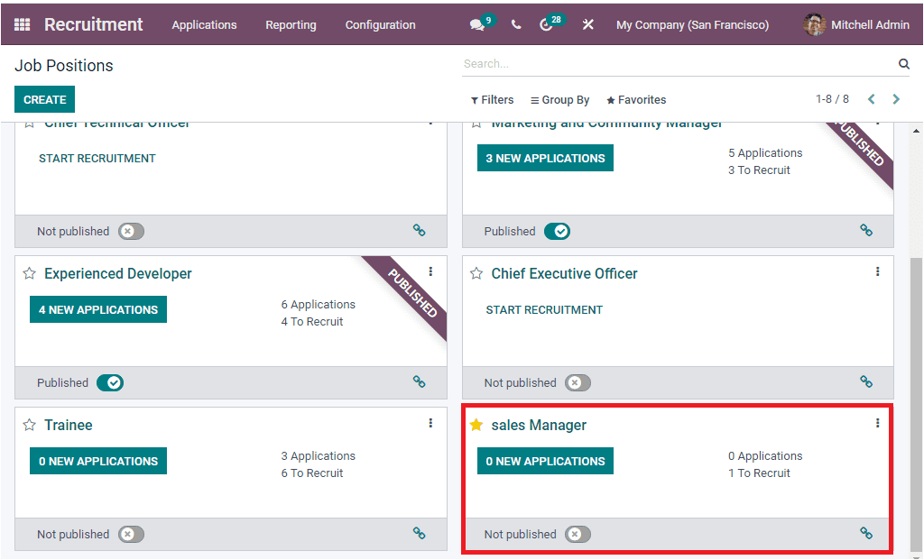Go to the previous page arrow
The height and width of the screenshot is (560, 924).
(x=872, y=99)
